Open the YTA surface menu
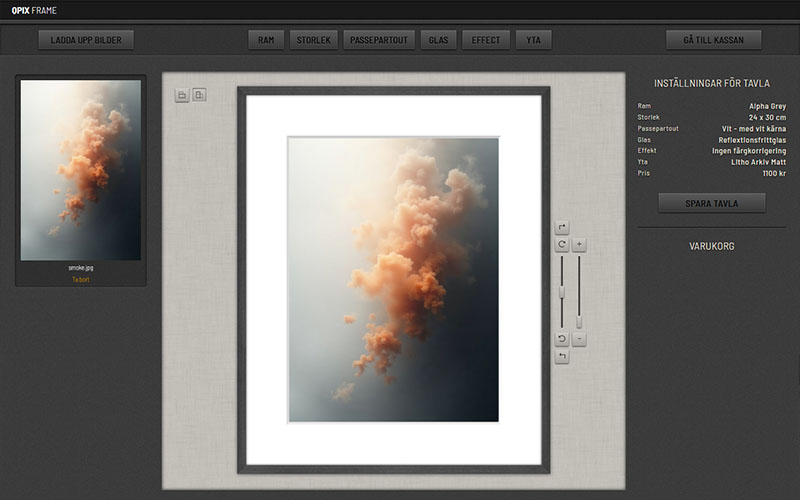800x500 pixels. point(533,40)
